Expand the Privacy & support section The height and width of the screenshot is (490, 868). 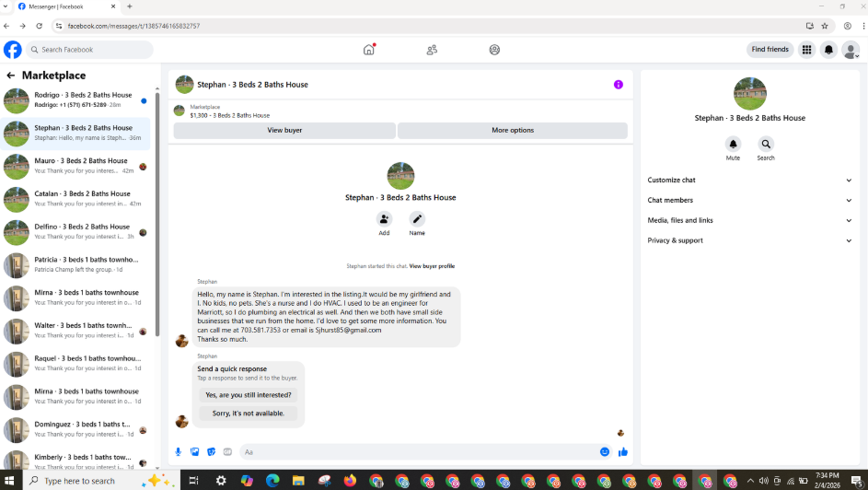tap(749, 240)
